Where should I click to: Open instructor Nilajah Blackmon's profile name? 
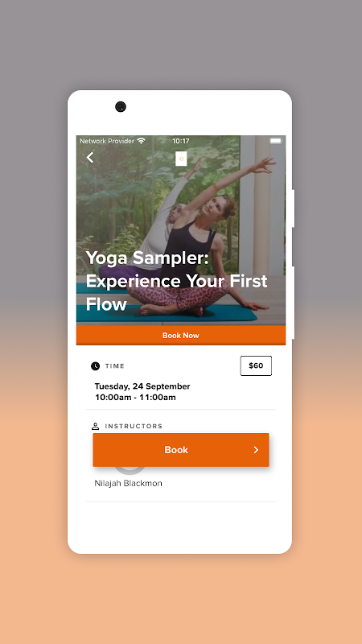[x=128, y=484]
